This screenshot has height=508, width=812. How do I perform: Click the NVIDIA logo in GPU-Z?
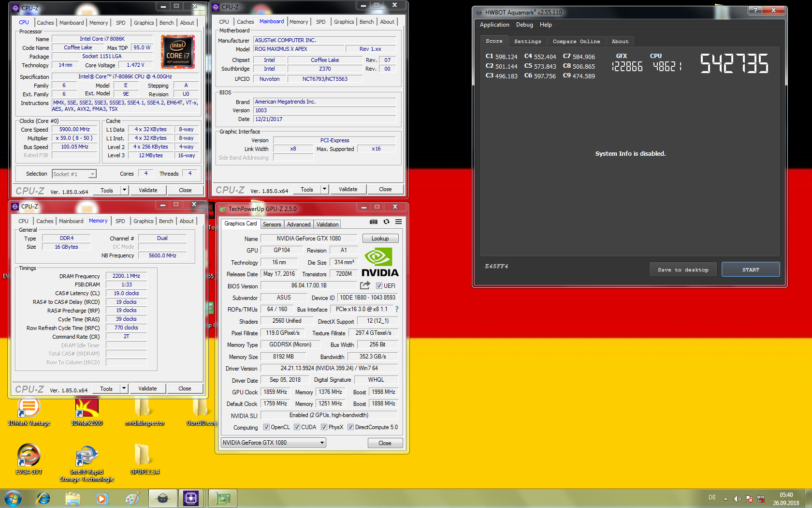380,262
